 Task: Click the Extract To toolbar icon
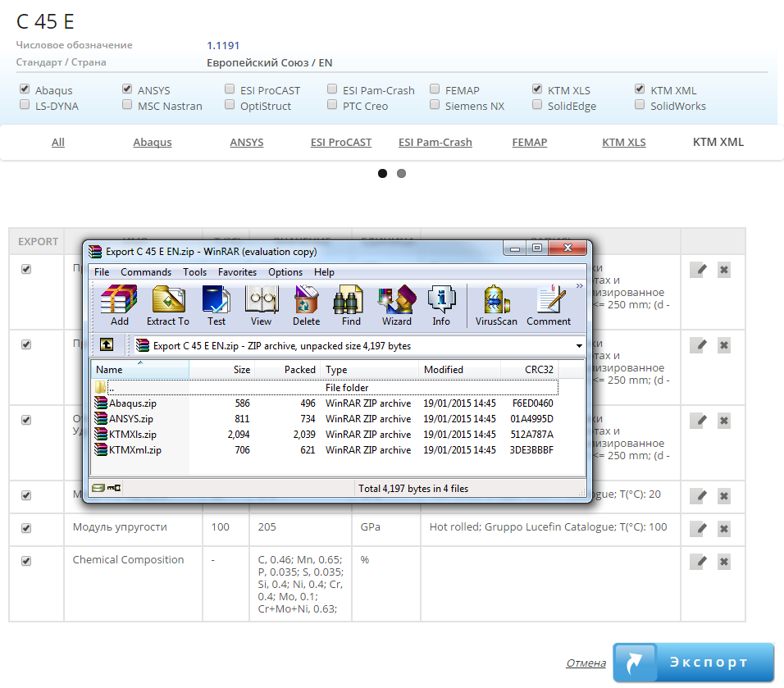[x=168, y=305]
